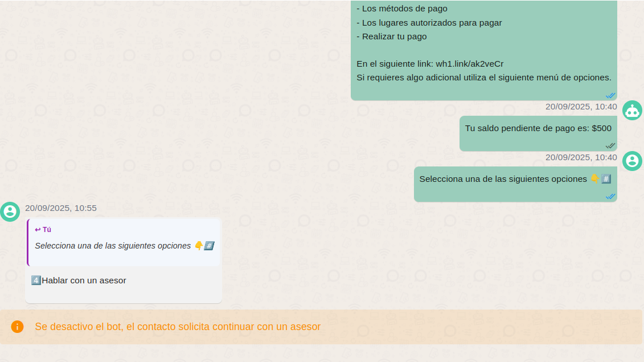Screen dimensions: 644x362
Task: Open the wh1.link/ak2veCr link
Action: (469, 64)
